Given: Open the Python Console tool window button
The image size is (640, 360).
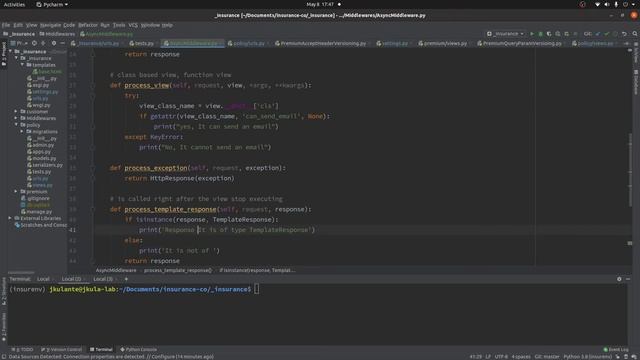Looking at the screenshot, I should point(139,349).
